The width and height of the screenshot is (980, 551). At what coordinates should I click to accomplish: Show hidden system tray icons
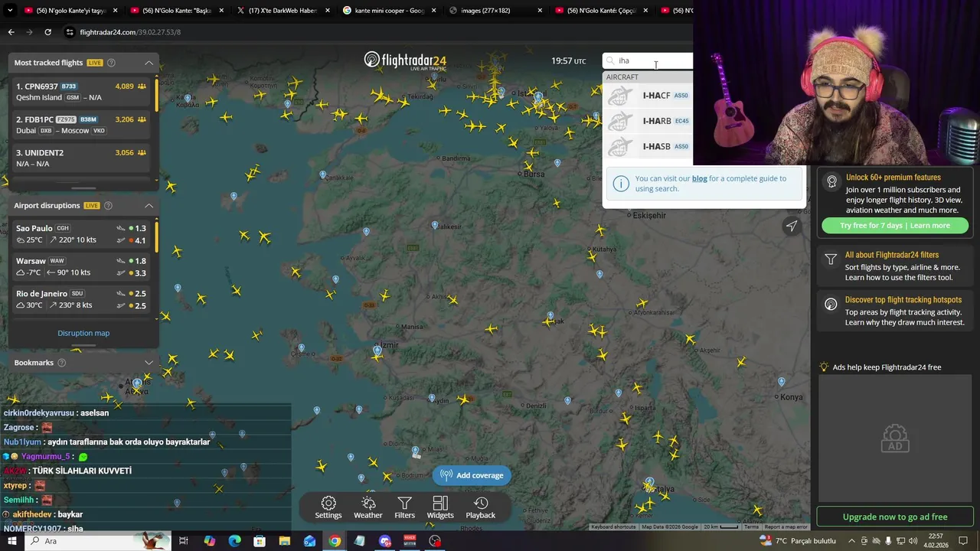851,541
